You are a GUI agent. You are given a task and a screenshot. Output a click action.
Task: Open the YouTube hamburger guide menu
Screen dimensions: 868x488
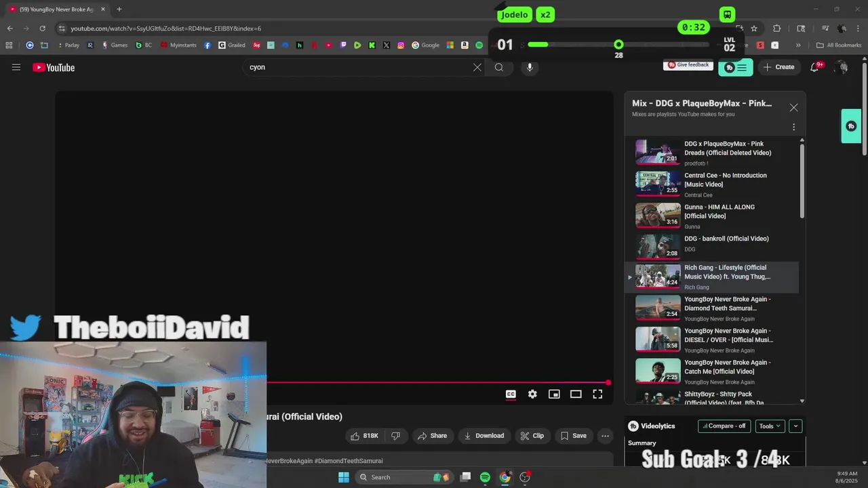point(16,67)
